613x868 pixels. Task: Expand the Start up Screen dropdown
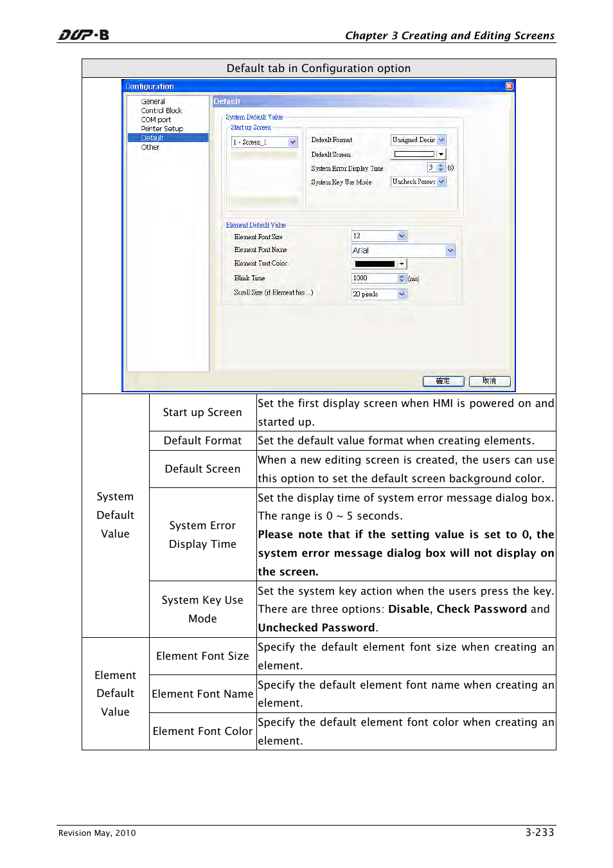click(293, 142)
